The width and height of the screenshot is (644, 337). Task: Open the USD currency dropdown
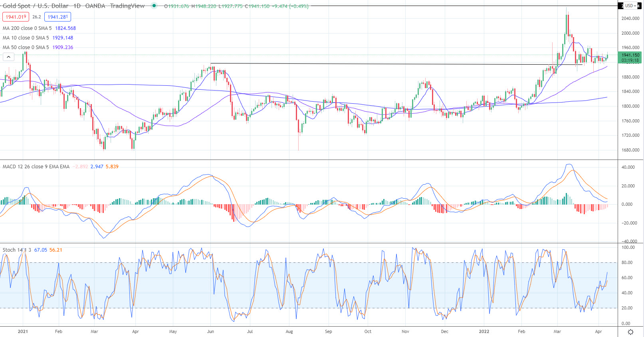631,6
